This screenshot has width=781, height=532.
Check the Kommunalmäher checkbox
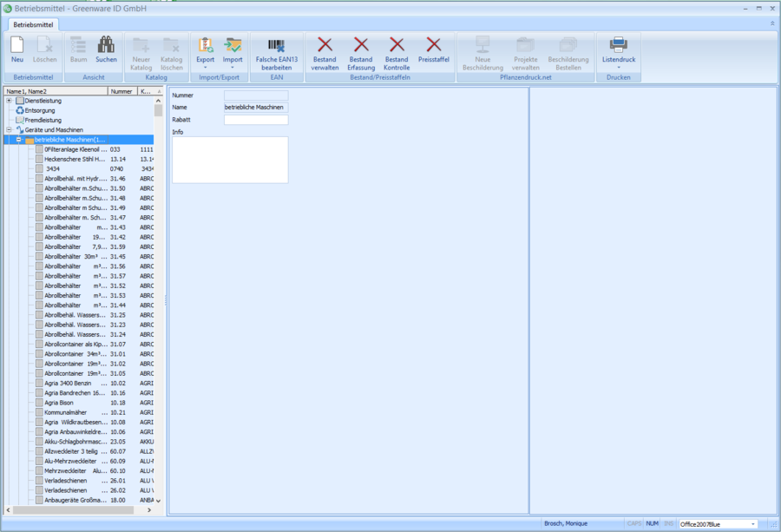click(x=39, y=412)
